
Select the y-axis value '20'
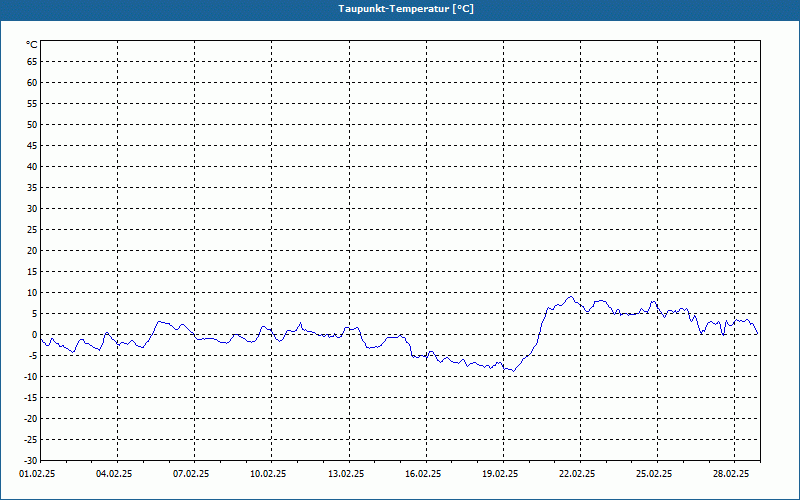(32, 251)
